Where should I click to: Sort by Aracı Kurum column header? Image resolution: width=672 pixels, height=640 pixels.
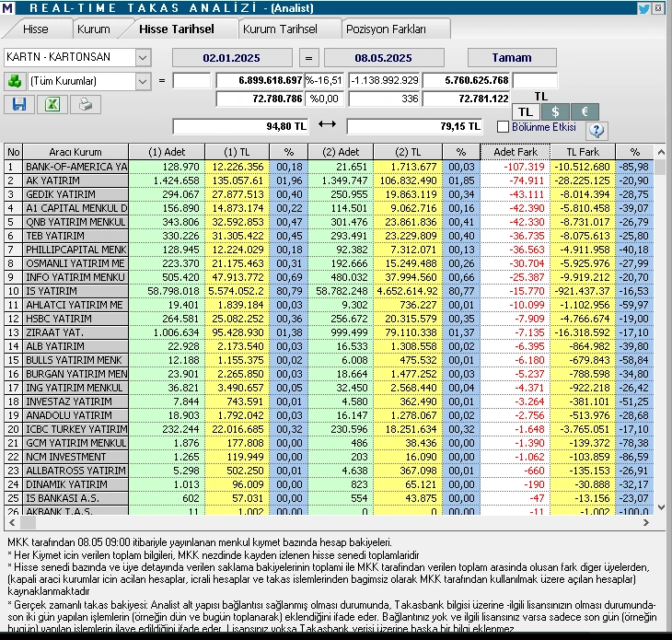[x=75, y=152]
